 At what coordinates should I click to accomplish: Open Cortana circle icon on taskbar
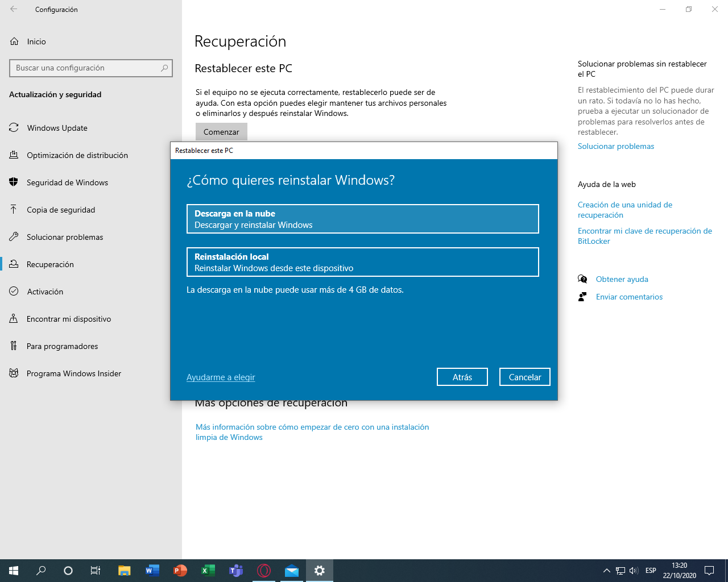click(x=68, y=571)
